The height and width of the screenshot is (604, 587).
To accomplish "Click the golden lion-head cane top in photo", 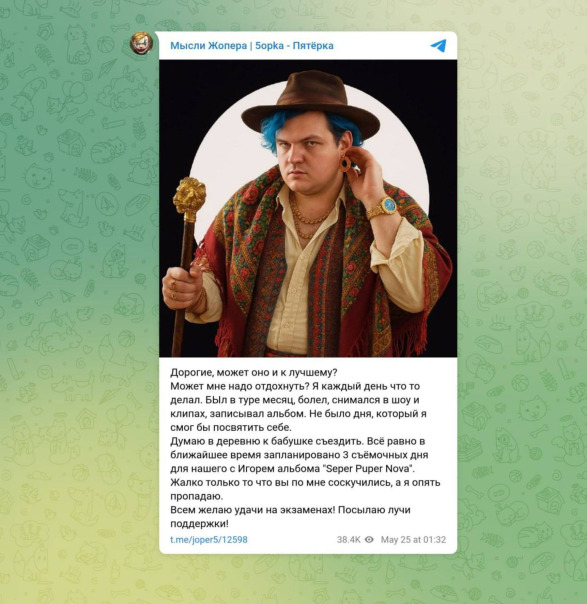I will tap(189, 198).
